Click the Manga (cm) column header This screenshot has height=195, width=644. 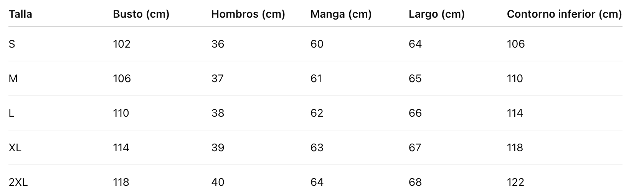(341, 14)
